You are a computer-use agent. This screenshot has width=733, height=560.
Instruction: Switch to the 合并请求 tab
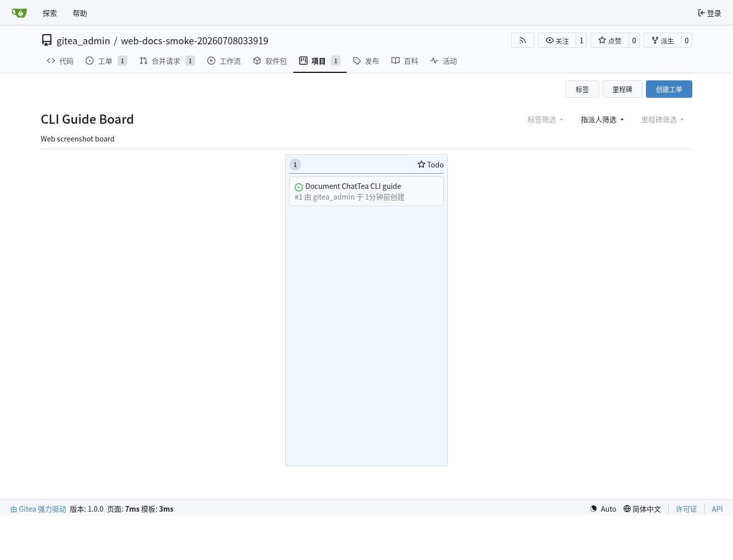click(167, 61)
